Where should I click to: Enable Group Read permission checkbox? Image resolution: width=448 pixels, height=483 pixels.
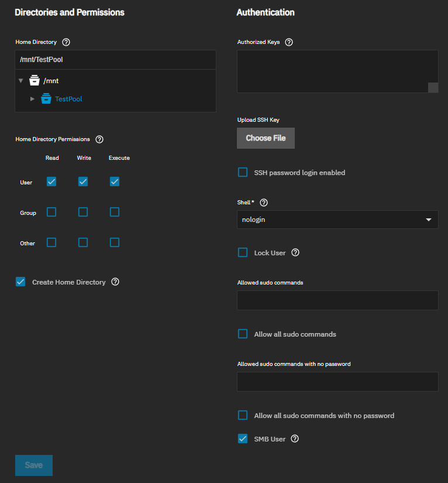coord(51,212)
